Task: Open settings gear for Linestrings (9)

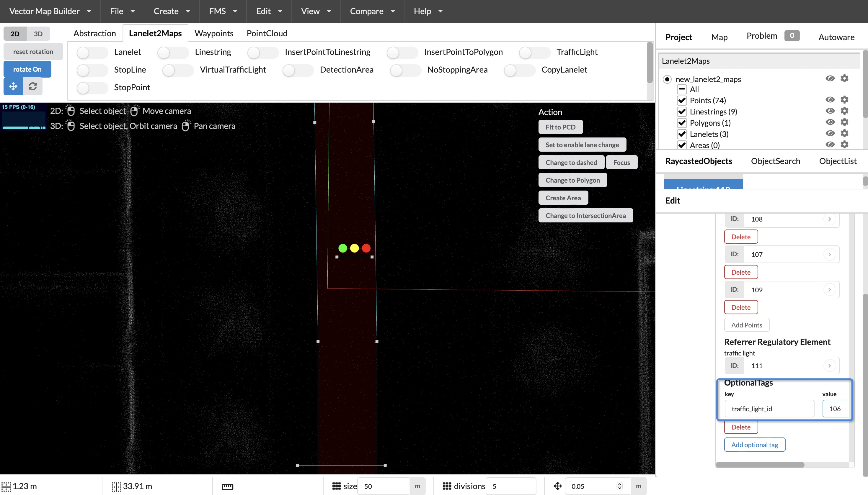Action: point(844,111)
